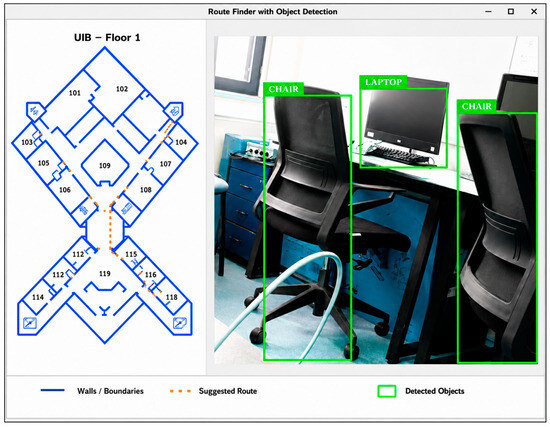Select room 108 on the map

click(146, 190)
